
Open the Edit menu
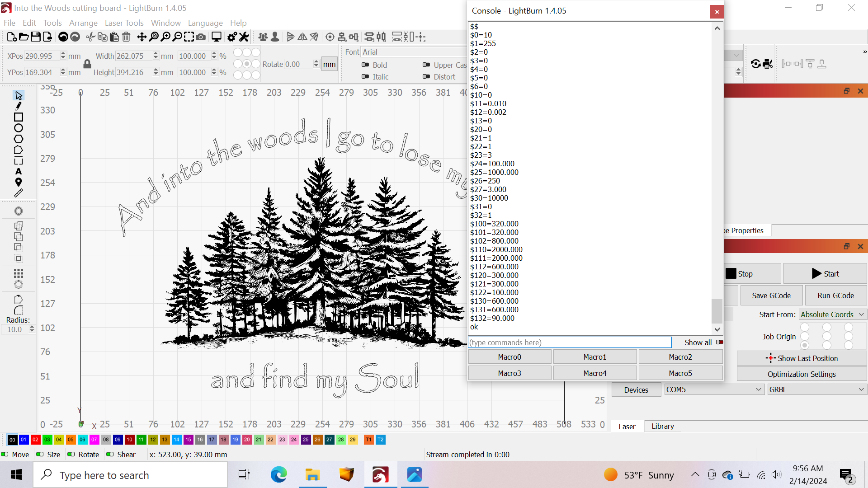pos(29,23)
